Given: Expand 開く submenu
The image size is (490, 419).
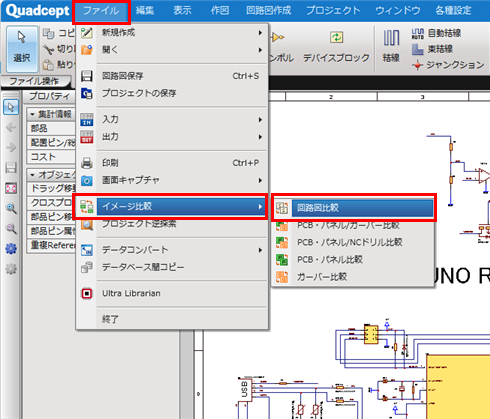Looking at the screenshot, I should pos(172,50).
